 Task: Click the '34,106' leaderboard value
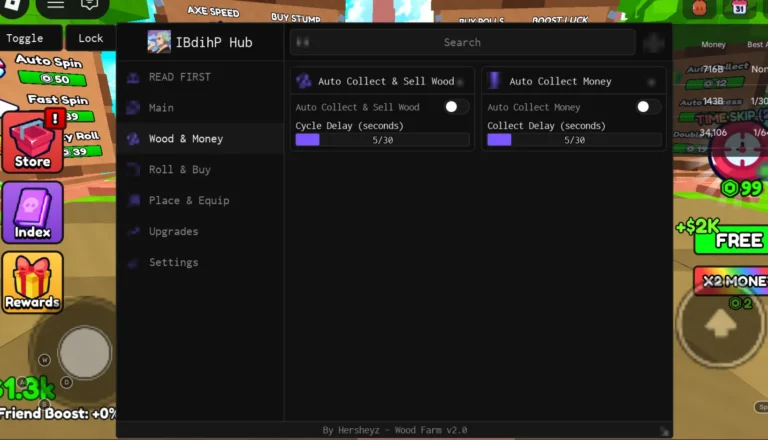pos(713,132)
